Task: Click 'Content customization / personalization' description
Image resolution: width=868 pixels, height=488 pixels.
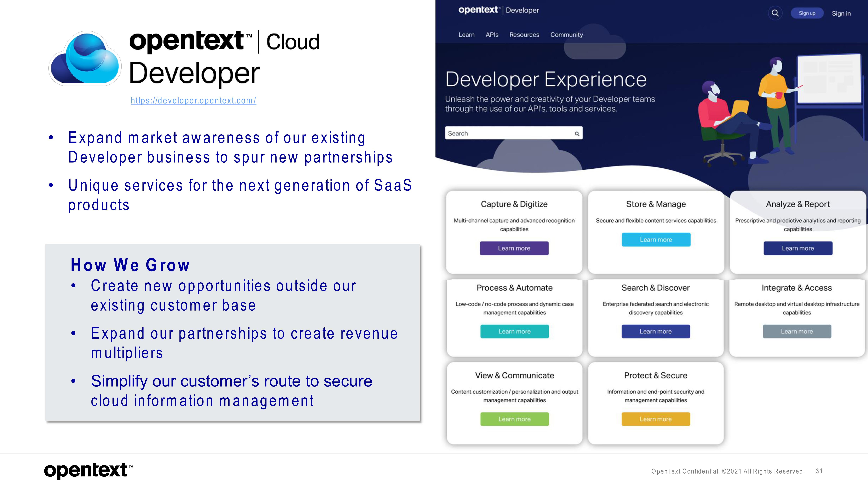Action: pyautogui.click(x=514, y=396)
